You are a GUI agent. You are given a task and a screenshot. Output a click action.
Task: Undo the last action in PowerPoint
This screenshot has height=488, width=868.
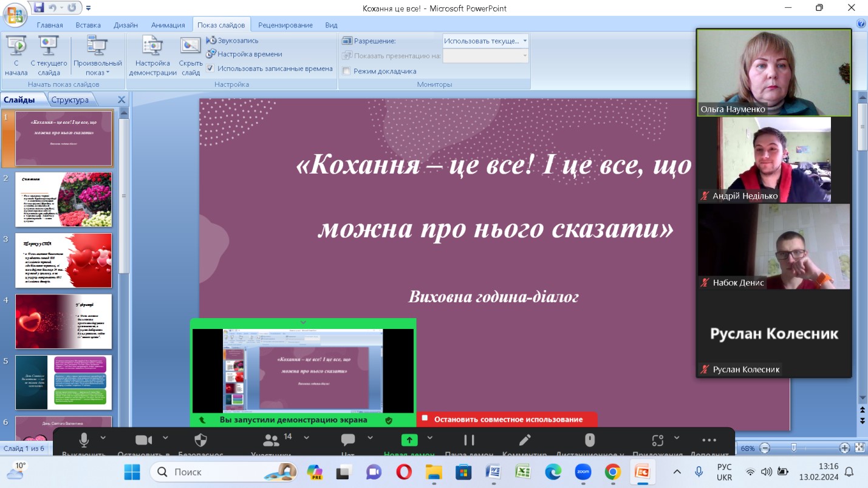click(x=53, y=8)
